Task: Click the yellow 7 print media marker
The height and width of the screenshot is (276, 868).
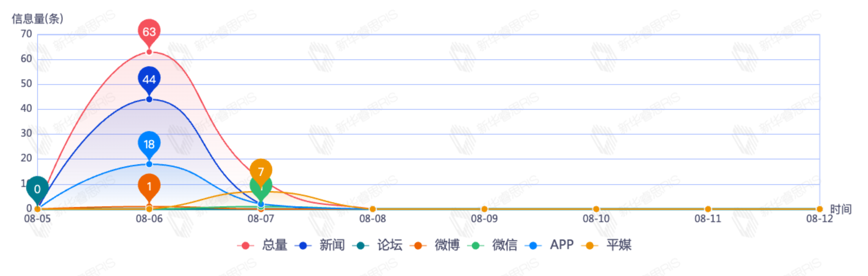Action: (x=261, y=171)
